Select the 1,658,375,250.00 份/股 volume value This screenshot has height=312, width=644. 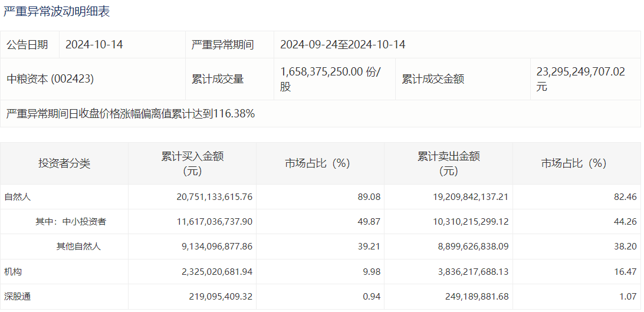(330, 79)
